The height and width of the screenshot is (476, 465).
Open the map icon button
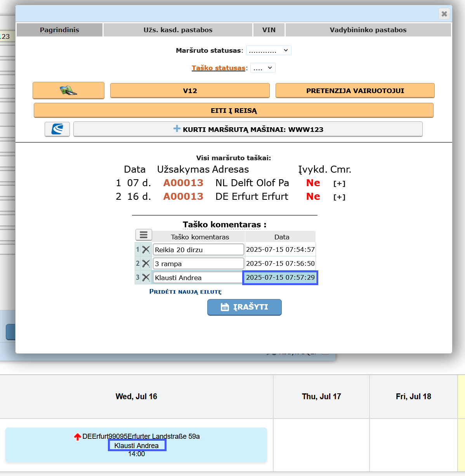[x=68, y=90]
